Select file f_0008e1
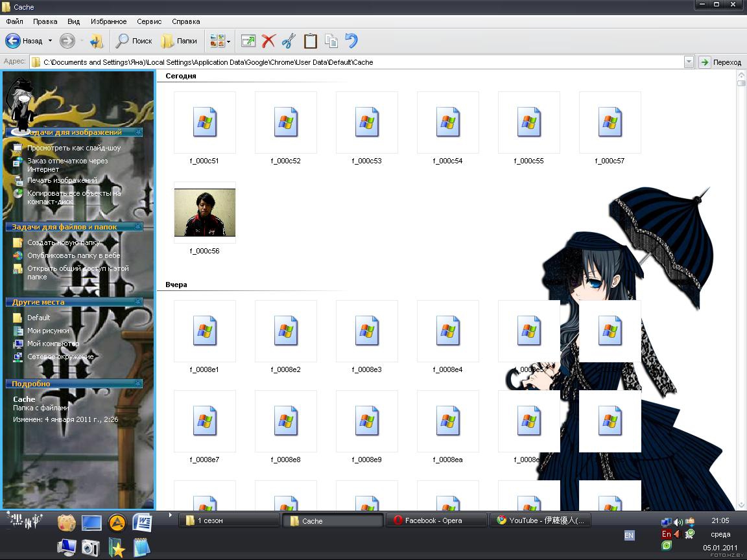This screenshot has height=560, width=747. tap(204, 337)
